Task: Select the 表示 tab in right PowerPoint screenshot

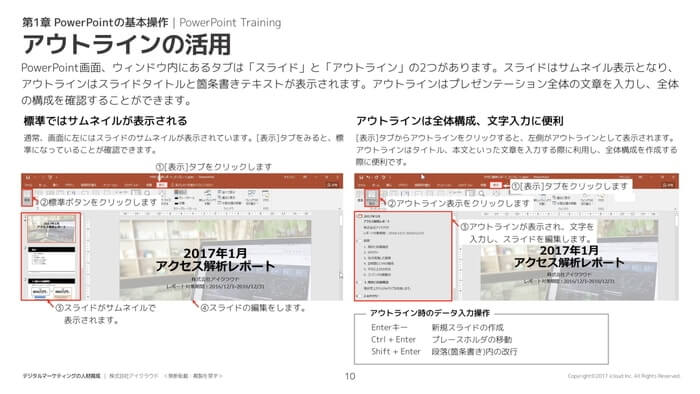Action: pos(496,185)
